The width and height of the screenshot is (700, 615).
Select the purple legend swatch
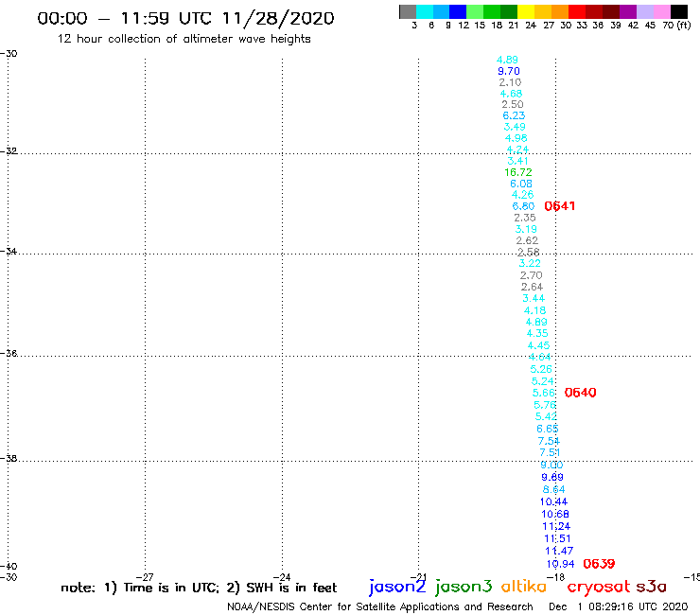pyautogui.click(x=628, y=11)
